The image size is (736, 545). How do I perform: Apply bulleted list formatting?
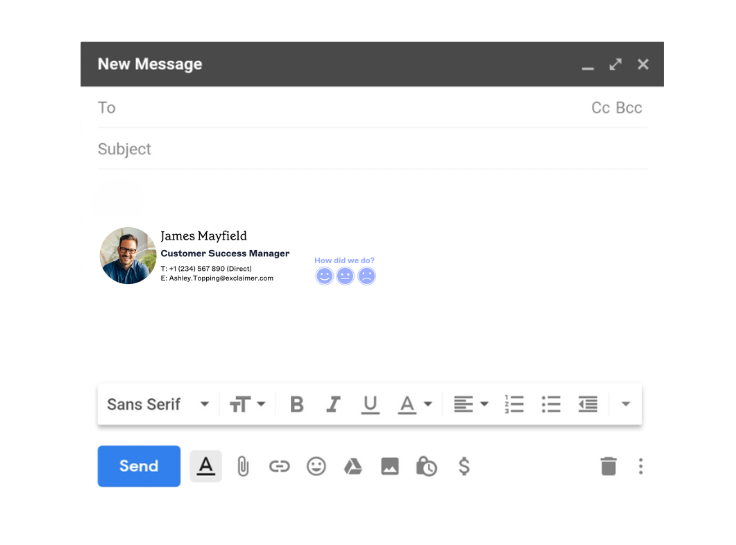(x=551, y=404)
